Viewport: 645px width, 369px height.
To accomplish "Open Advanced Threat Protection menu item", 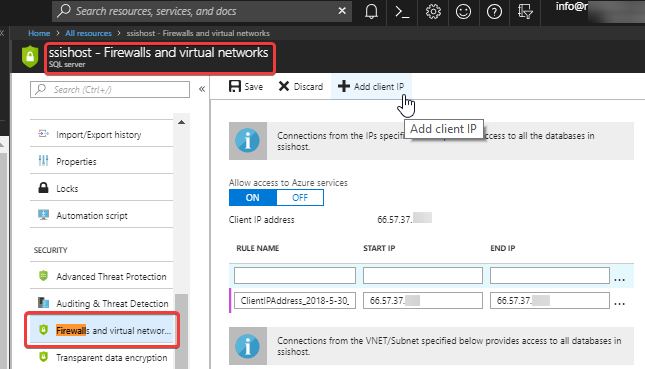I will pos(102,276).
